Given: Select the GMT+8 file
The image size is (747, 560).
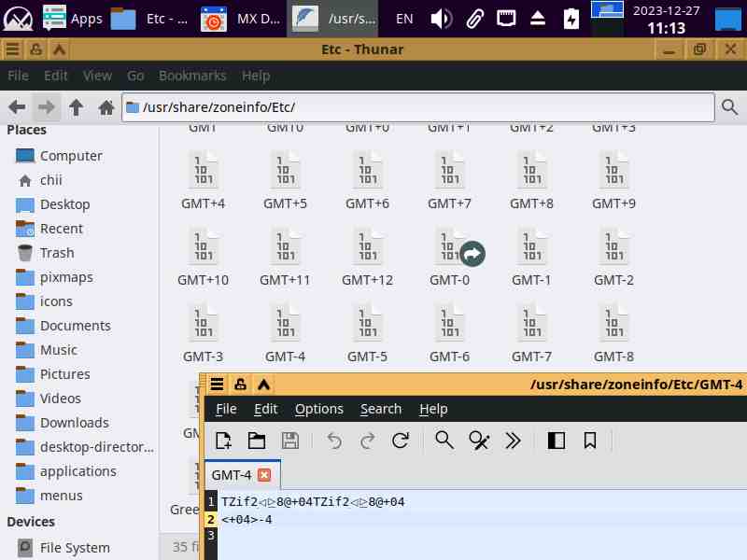Looking at the screenshot, I should (x=531, y=180).
